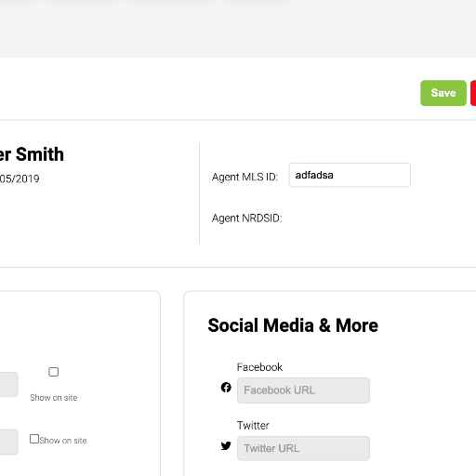Click the Social Media & More heading
476x476 pixels.
click(x=293, y=325)
